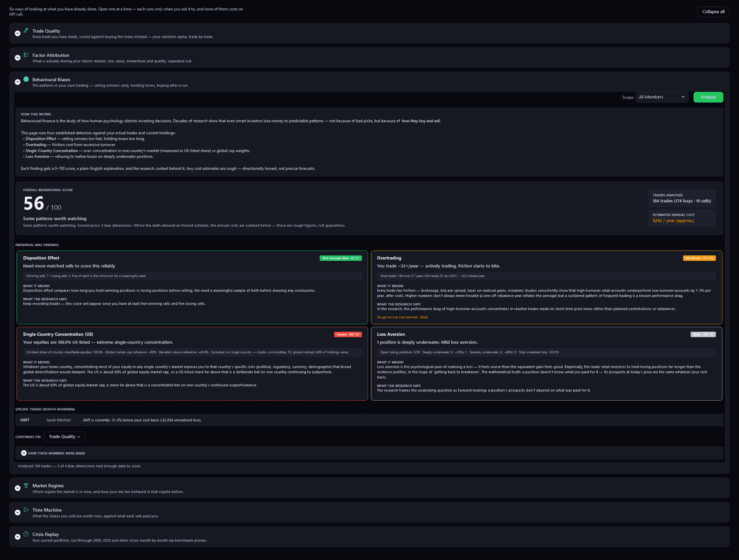This screenshot has width=739, height=560.
Task: Click Rough annual cost estimate: $242
Action: 402,317
